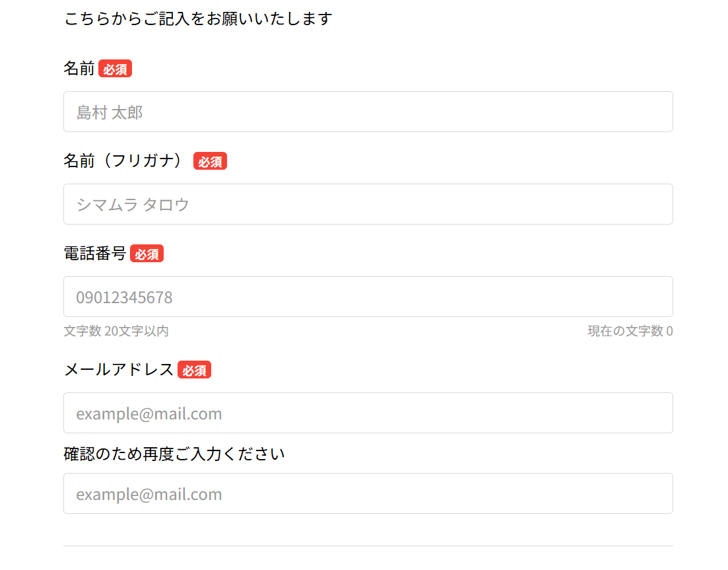Click the 09012345678 placeholder text
Image resolution: width=728 pixels, height=570 pixels.
point(124,297)
